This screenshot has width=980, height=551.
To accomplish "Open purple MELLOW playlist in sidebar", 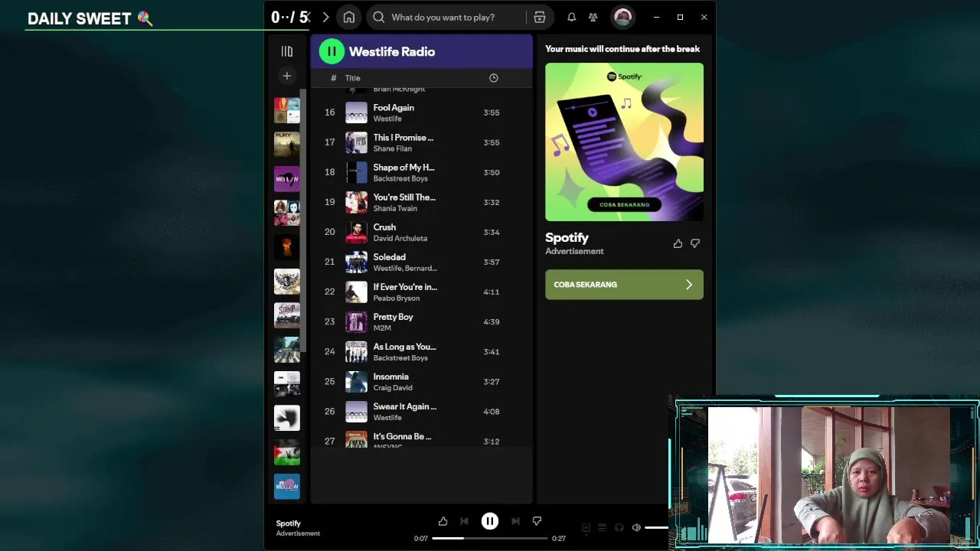I will tap(287, 178).
